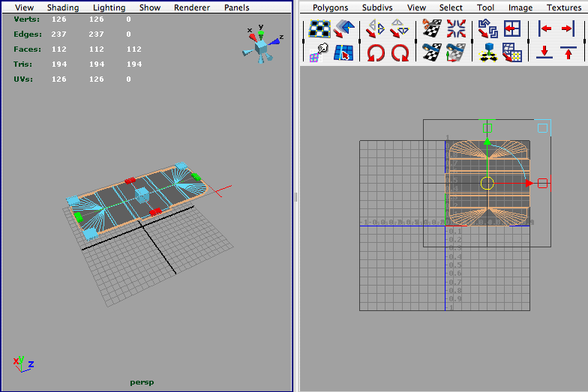The image size is (588, 392).
Task: Open the Image menu
Action: 520,7
